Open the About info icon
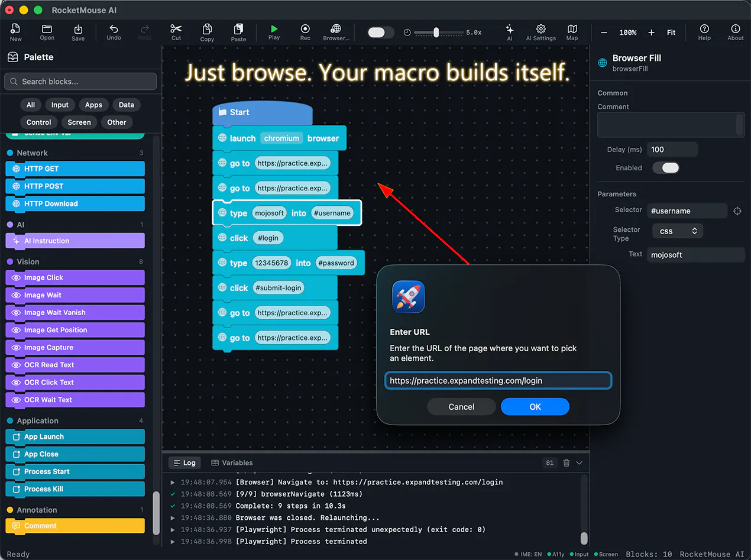Viewport: 751px width, 560px height. [x=736, y=32]
